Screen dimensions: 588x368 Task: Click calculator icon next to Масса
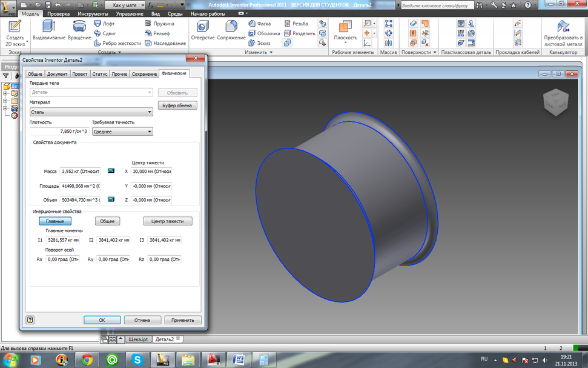(111, 171)
